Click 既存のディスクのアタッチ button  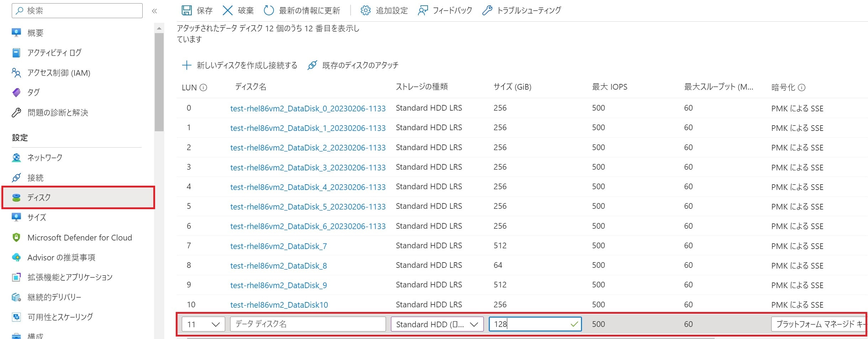coord(353,65)
